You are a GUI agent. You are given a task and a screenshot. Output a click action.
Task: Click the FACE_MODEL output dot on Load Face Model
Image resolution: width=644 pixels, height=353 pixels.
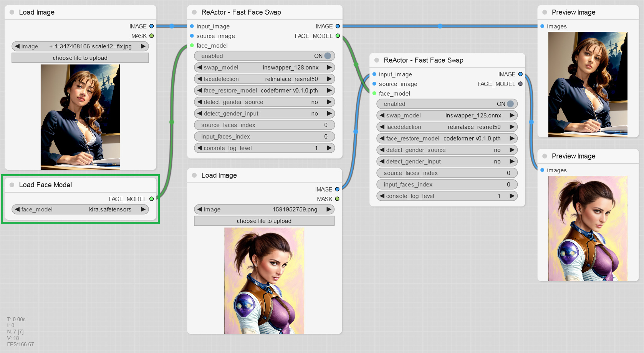(x=152, y=199)
